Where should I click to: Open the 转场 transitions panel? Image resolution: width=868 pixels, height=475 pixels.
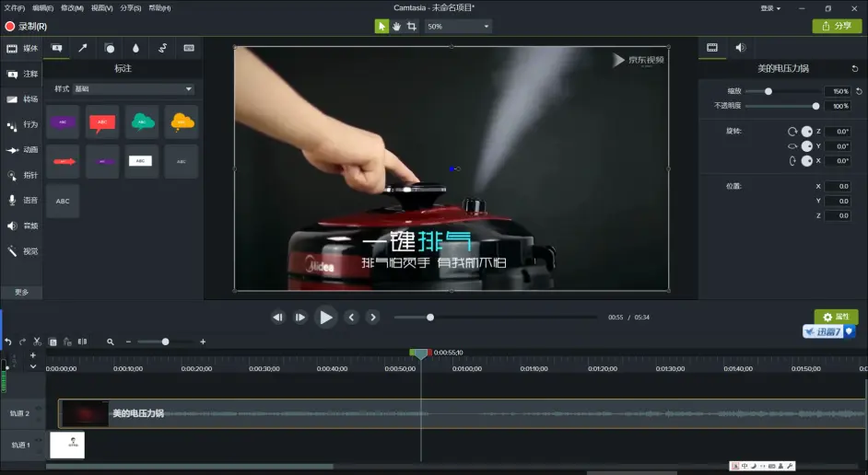click(x=22, y=99)
